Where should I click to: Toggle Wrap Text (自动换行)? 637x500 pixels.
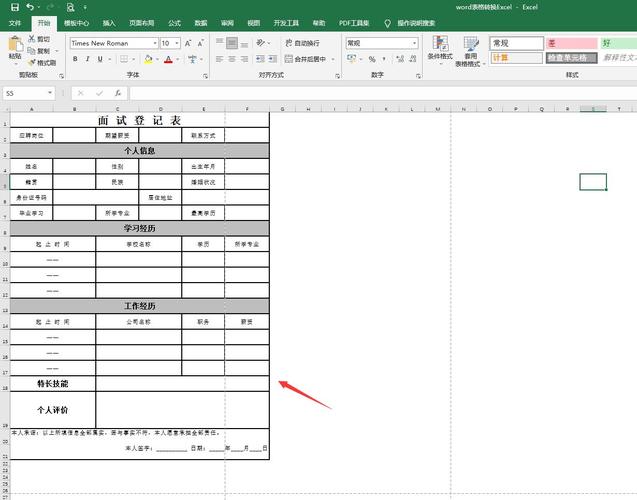(301, 43)
